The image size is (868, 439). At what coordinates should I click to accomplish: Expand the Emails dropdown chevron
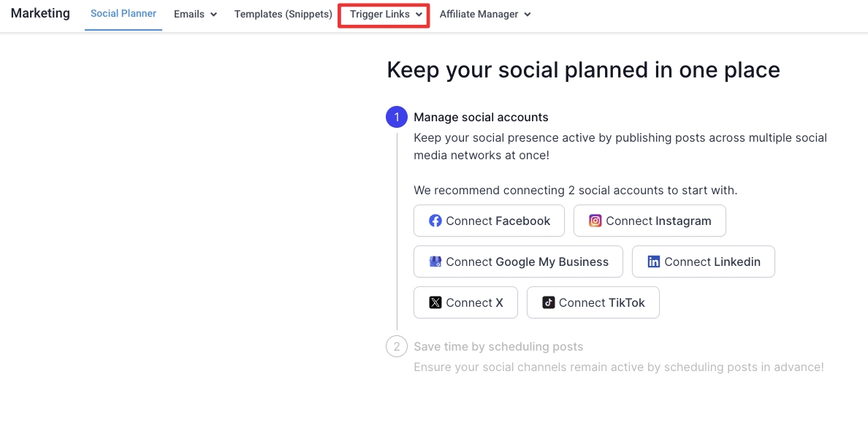[213, 15]
